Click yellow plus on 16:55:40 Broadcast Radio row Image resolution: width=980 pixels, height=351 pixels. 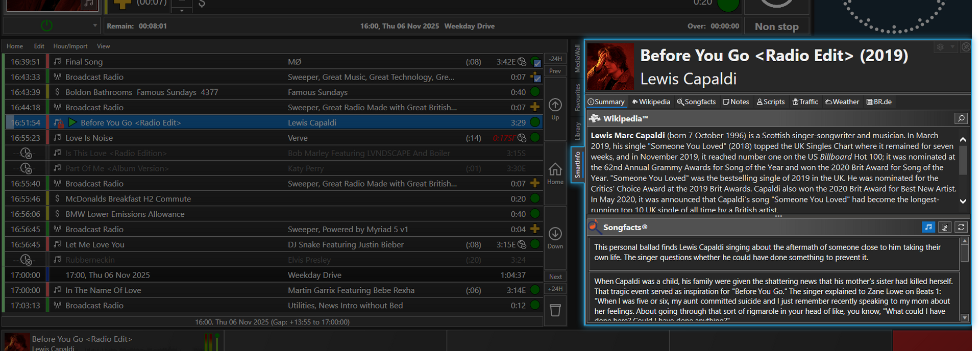point(535,183)
